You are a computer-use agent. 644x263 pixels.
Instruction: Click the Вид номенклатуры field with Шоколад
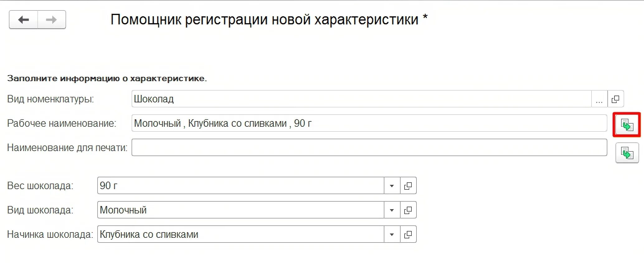pyautogui.click(x=361, y=99)
